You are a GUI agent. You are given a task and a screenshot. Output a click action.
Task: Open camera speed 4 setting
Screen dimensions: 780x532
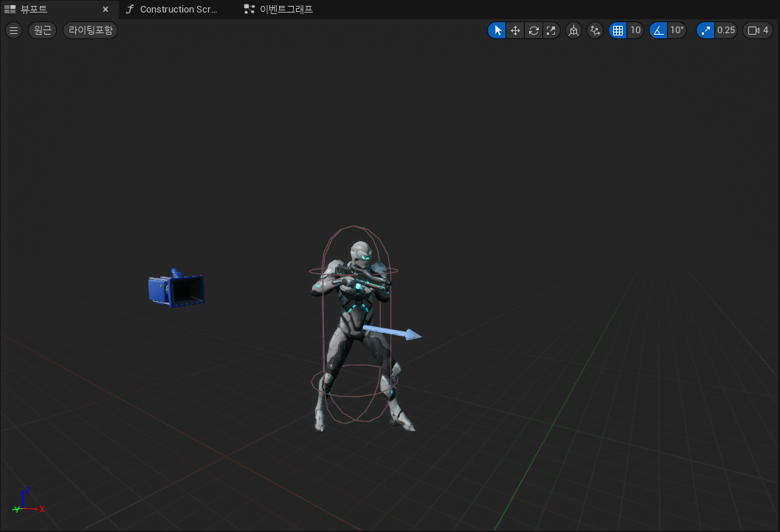point(758,30)
